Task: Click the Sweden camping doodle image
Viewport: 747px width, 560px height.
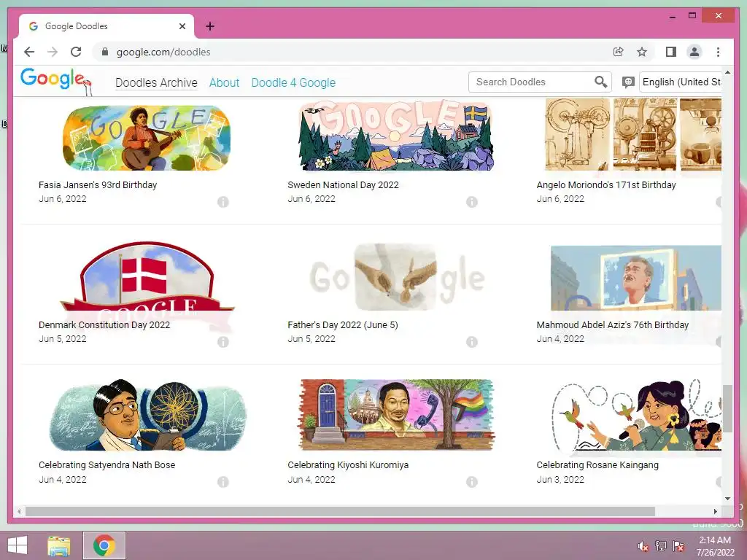Action: pyautogui.click(x=396, y=135)
